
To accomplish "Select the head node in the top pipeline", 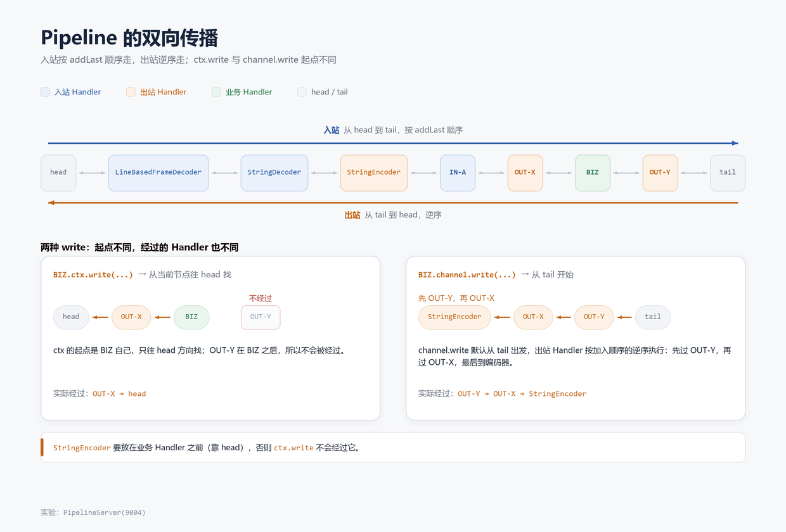I will click(x=58, y=173).
